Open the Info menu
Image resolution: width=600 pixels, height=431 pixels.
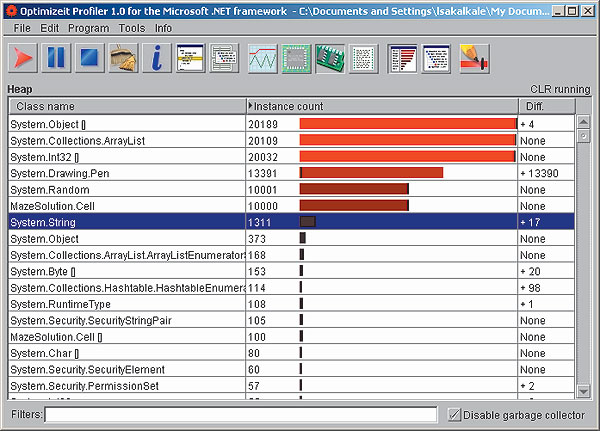[163, 28]
